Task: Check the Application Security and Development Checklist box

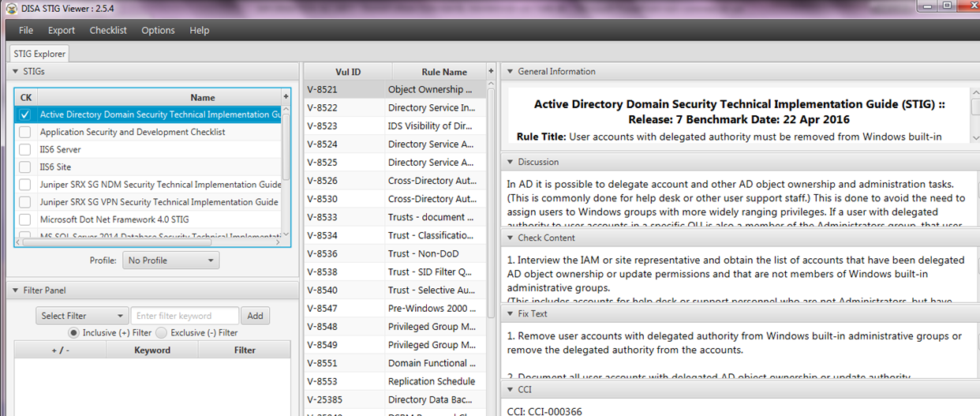Action: coord(25,132)
